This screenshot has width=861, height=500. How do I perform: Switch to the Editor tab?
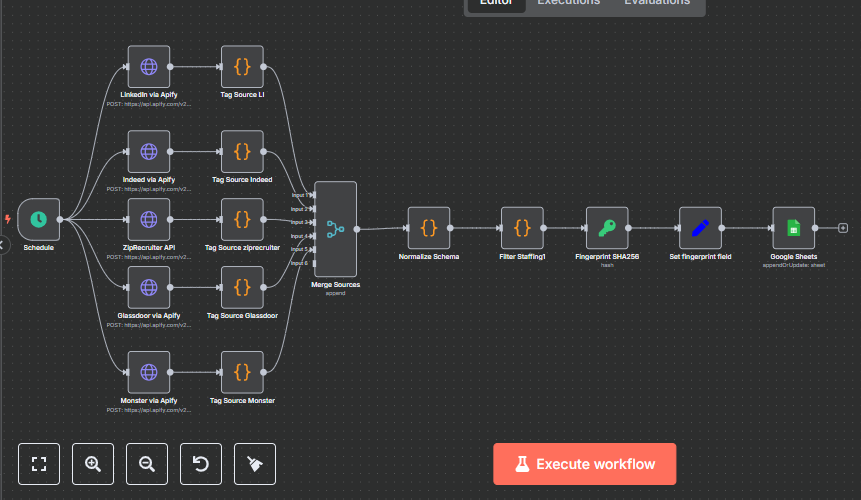click(x=496, y=3)
